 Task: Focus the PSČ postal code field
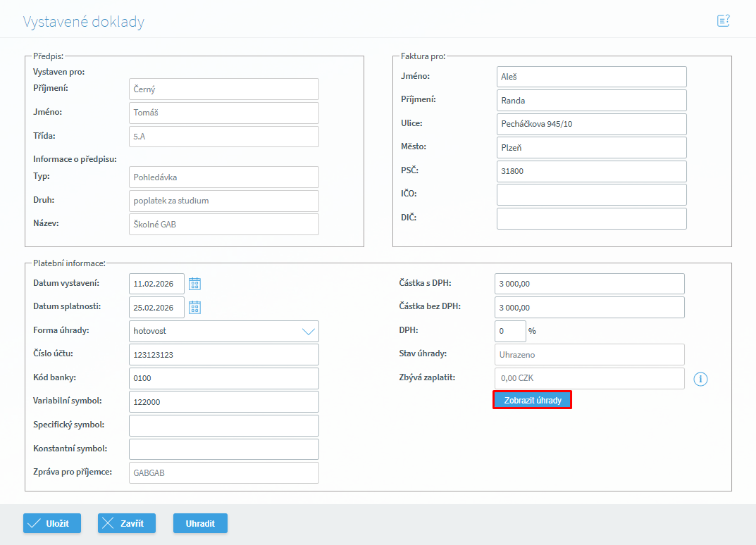591,171
